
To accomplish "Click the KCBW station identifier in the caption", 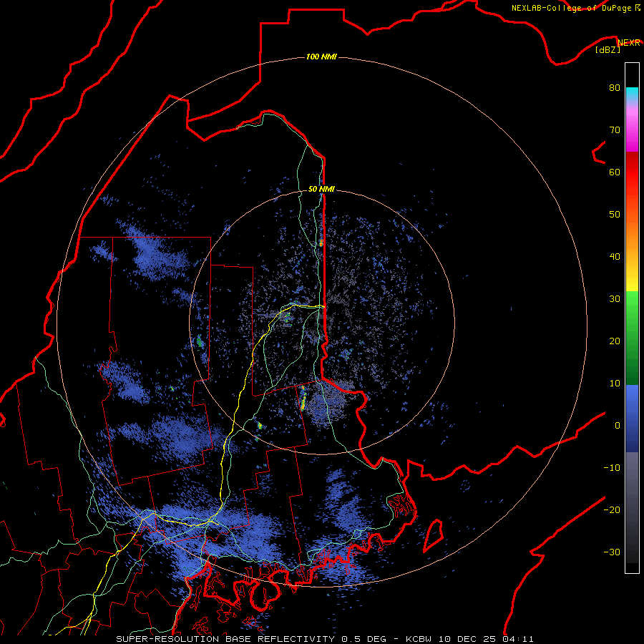I will (420, 639).
